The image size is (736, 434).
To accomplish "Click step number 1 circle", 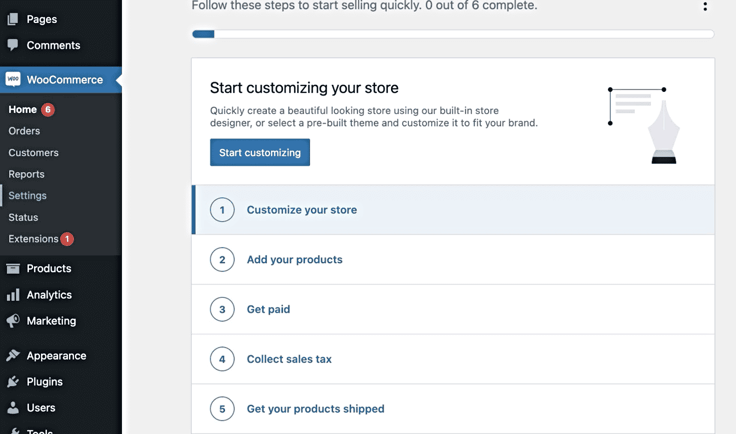I will coord(222,210).
